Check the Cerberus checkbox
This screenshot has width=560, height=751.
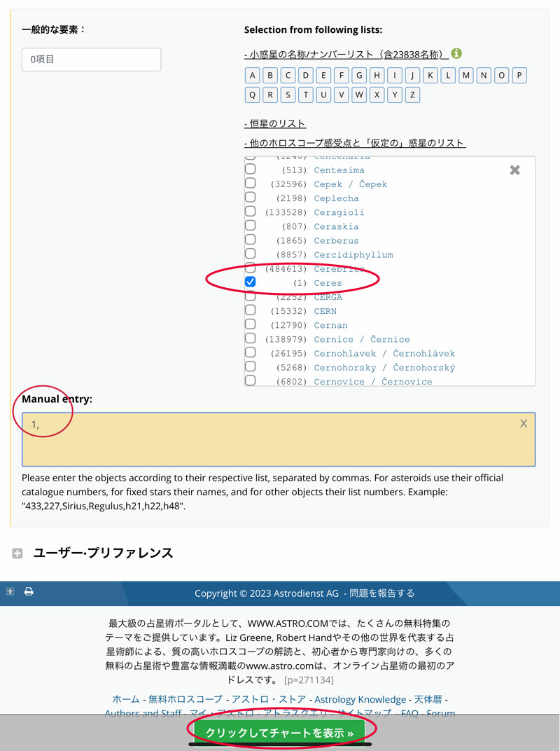point(250,240)
